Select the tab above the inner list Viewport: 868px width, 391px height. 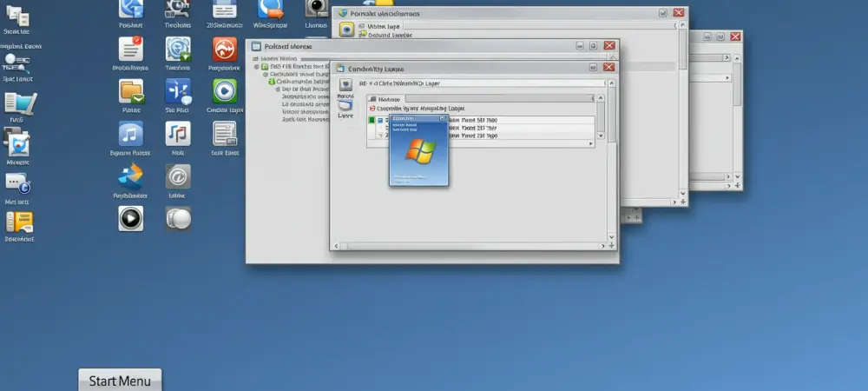(x=384, y=100)
